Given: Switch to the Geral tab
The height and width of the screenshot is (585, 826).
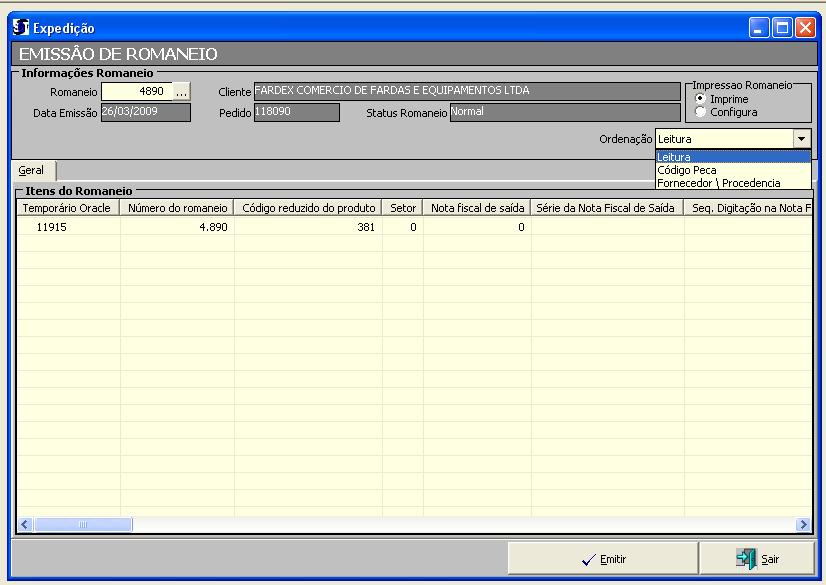Looking at the screenshot, I should (31, 171).
